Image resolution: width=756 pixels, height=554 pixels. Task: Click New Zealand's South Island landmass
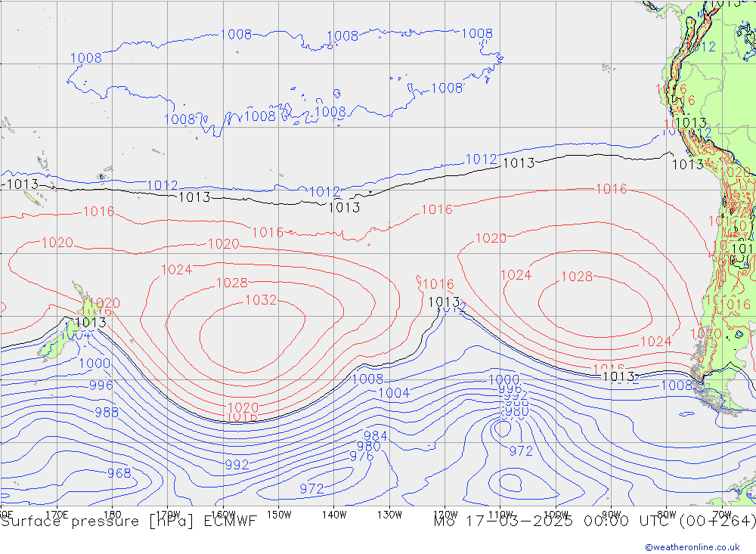53,347
